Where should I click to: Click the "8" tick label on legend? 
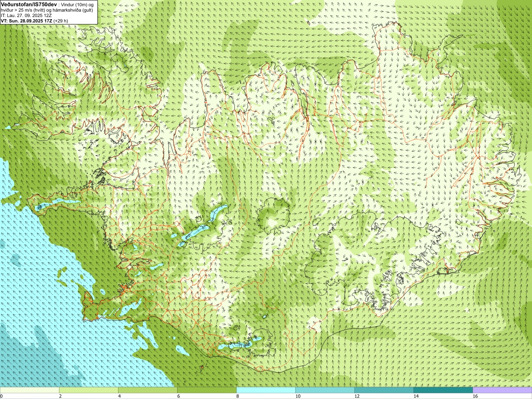238,396
